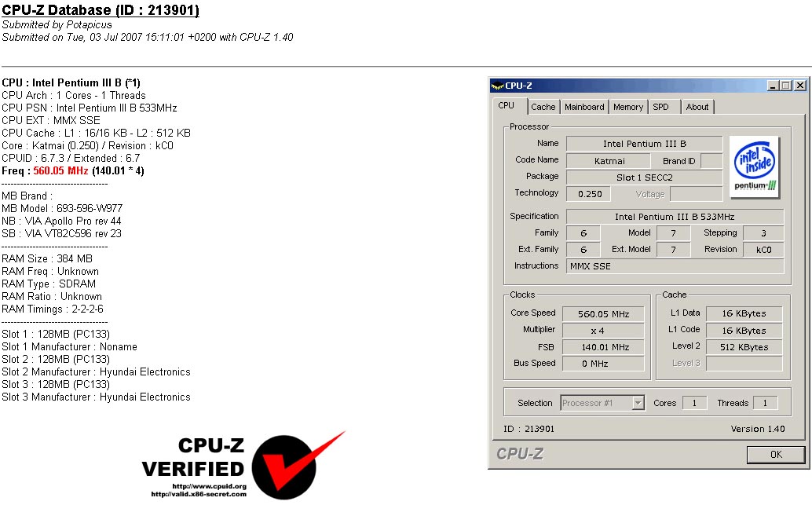This screenshot has height=505, width=812.
Task: Click Slot 1 Manufacturer Noname line
Action: click(69, 346)
